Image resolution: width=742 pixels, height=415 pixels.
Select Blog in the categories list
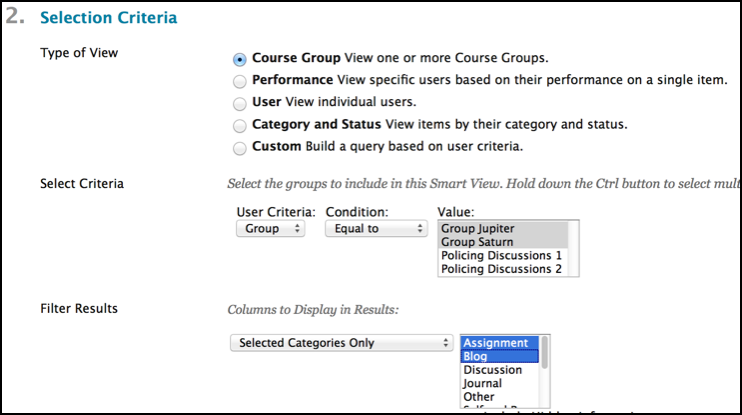click(x=498, y=356)
